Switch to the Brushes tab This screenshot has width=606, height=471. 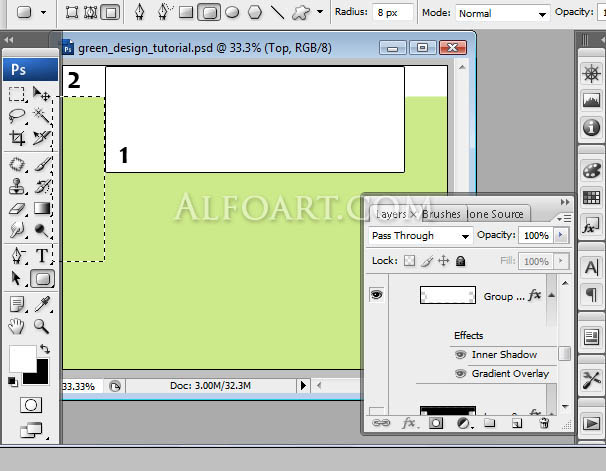pyautogui.click(x=441, y=214)
